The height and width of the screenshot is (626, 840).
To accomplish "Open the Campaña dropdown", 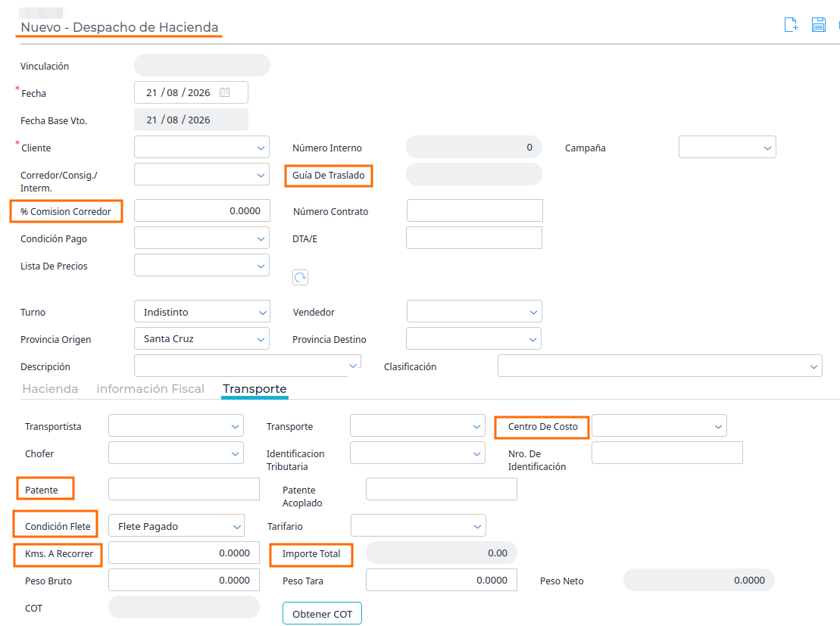I will 727,148.
